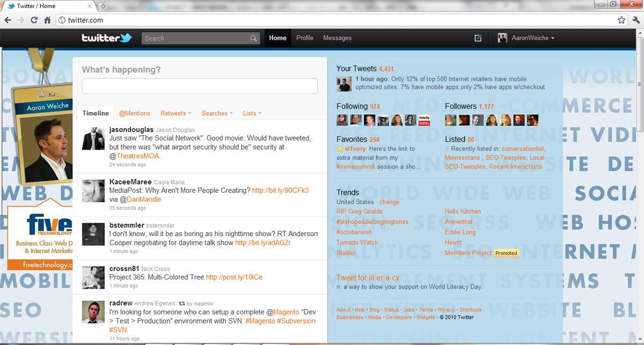Open the Shortcuts footer link
The height and width of the screenshot is (345, 644).
pos(471,310)
